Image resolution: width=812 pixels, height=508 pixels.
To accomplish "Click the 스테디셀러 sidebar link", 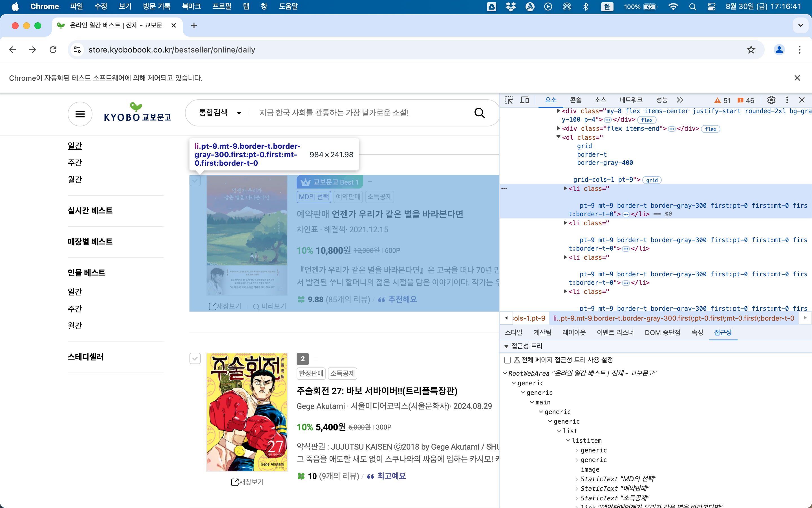I will click(x=85, y=357).
